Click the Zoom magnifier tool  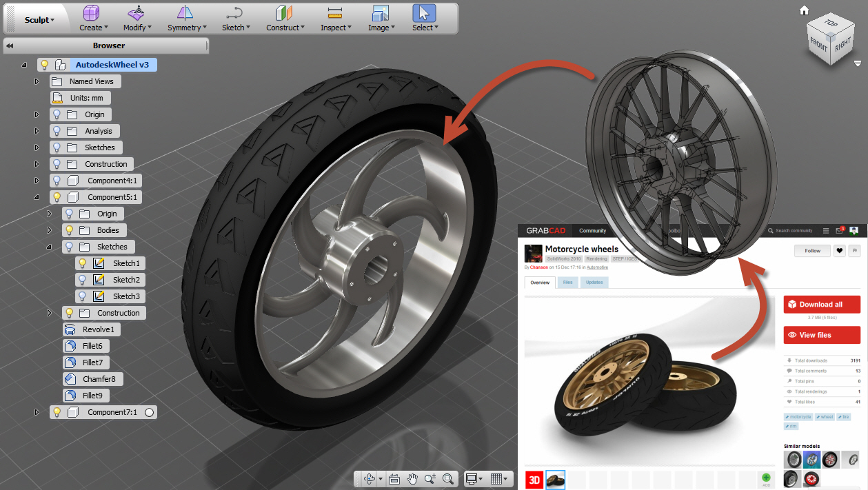[430, 480]
